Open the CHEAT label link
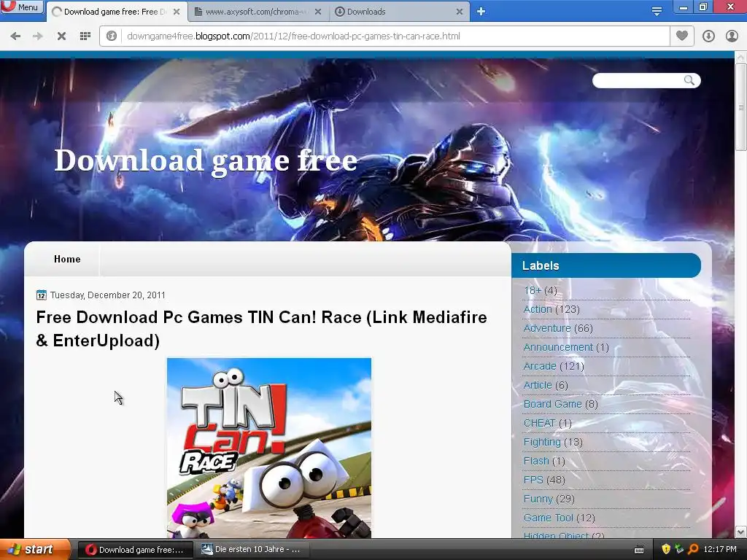The width and height of the screenshot is (747, 560). (539, 423)
